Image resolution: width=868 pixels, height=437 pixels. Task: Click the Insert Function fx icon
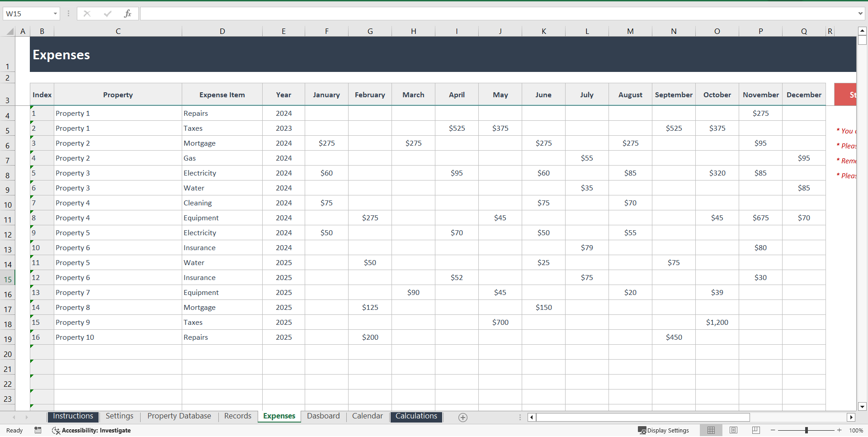[x=127, y=14]
